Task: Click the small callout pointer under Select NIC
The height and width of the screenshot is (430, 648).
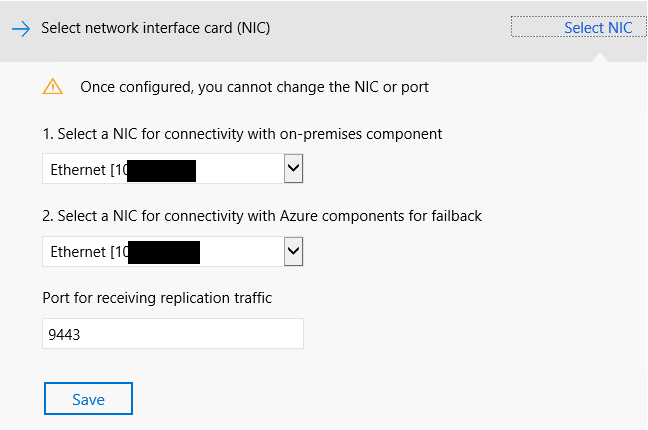Action: 600,57
